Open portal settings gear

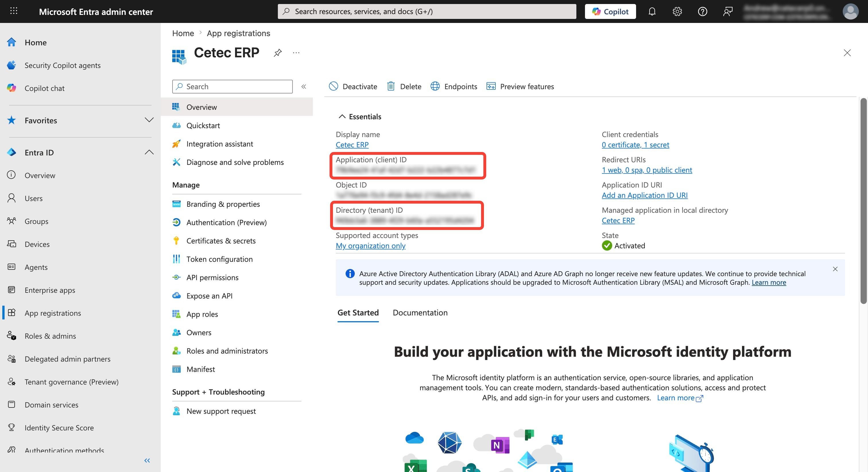tap(677, 11)
